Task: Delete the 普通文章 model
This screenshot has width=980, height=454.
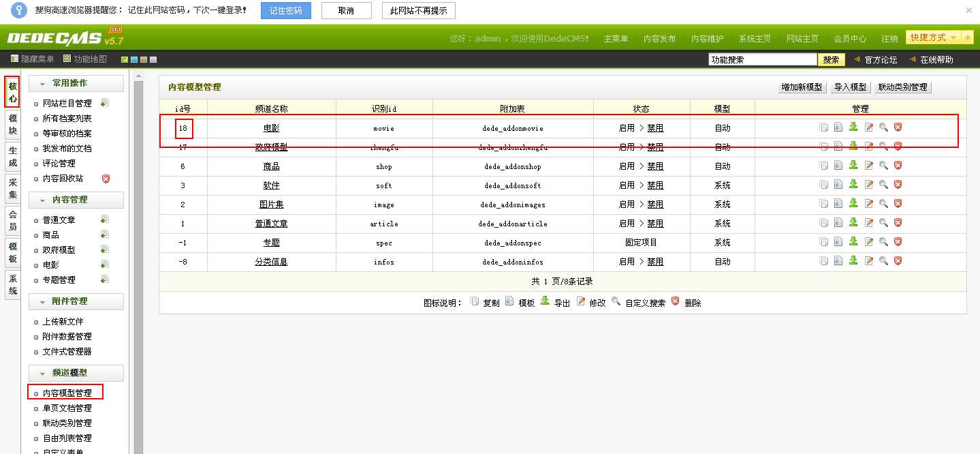Action: [x=898, y=223]
